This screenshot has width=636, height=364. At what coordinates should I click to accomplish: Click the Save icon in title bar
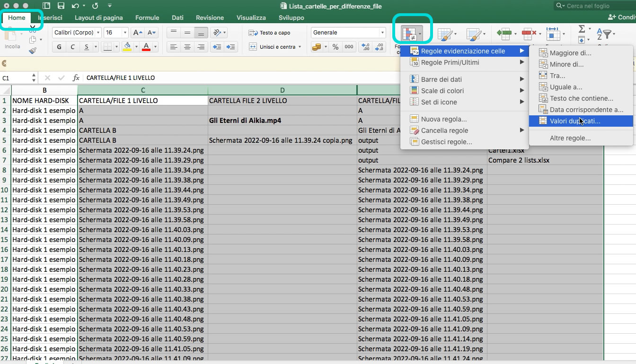click(61, 6)
